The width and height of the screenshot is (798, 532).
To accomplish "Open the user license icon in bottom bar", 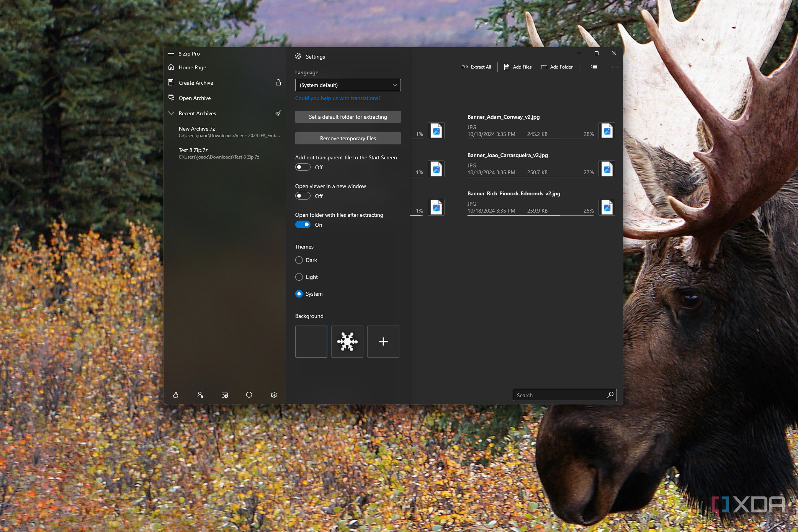I will pos(200,395).
